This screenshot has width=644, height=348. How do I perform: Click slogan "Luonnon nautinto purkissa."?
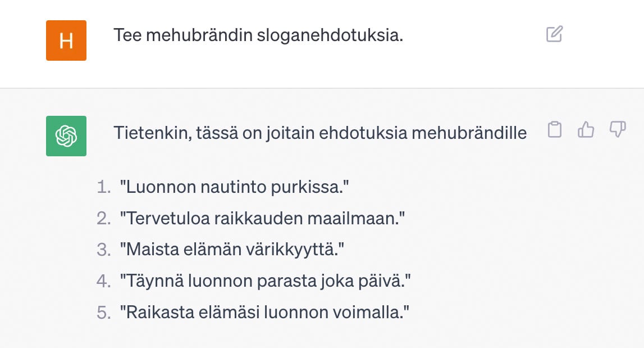235,187
